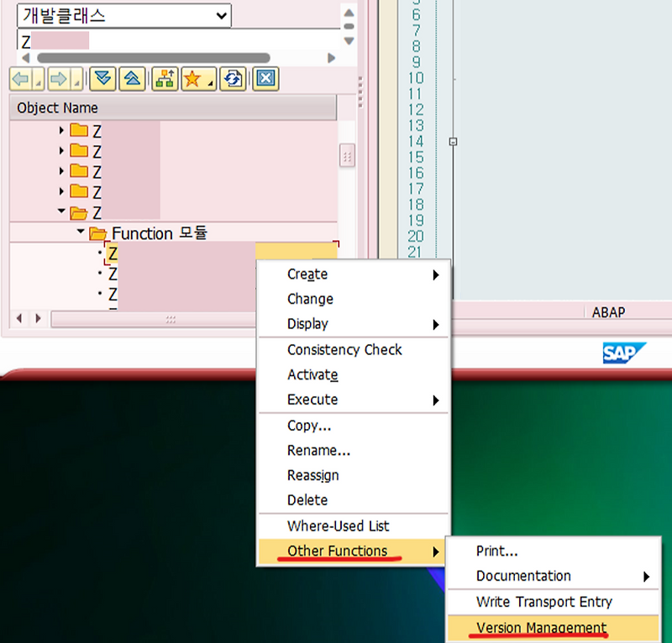Select the Delete context menu entry
The image size is (672, 643).
click(x=306, y=501)
